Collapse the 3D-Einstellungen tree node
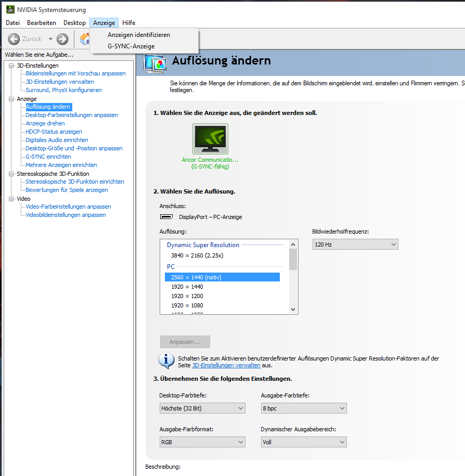Screen dimensions: 465x476 pyautogui.click(x=11, y=66)
